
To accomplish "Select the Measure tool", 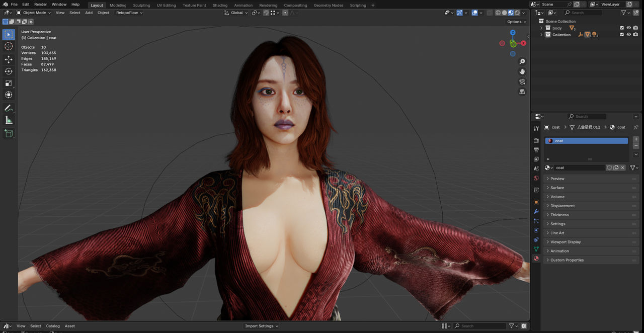I will (x=9, y=120).
